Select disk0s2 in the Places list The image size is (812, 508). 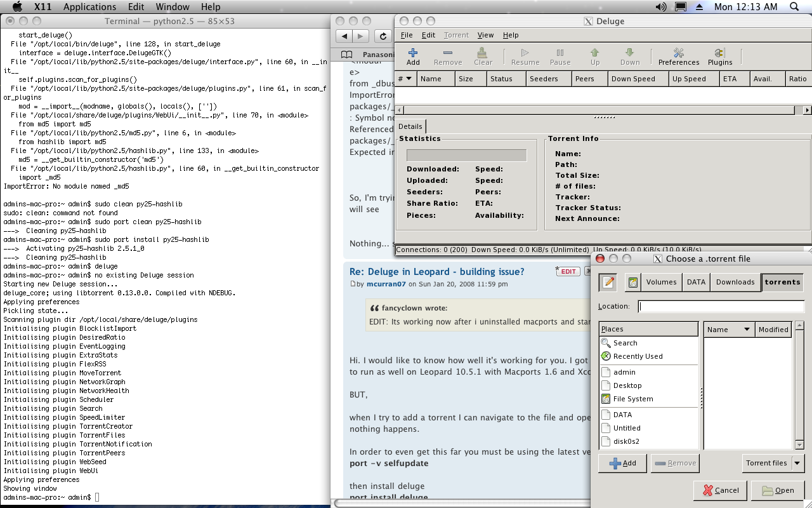pos(648,441)
